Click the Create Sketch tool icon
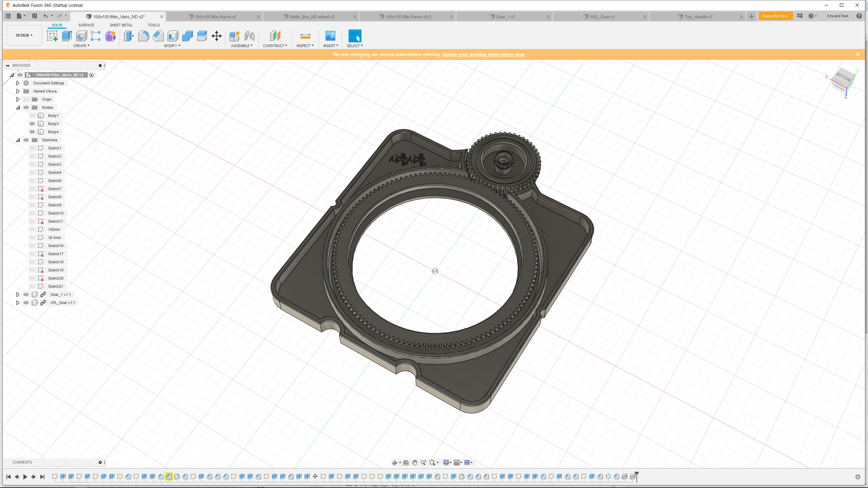Image resolution: width=868 pixels, height=488 pixels. (52, 36)
